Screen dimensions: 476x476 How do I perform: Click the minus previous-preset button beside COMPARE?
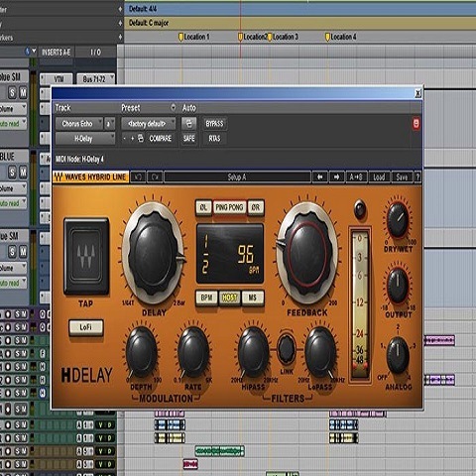124,138
